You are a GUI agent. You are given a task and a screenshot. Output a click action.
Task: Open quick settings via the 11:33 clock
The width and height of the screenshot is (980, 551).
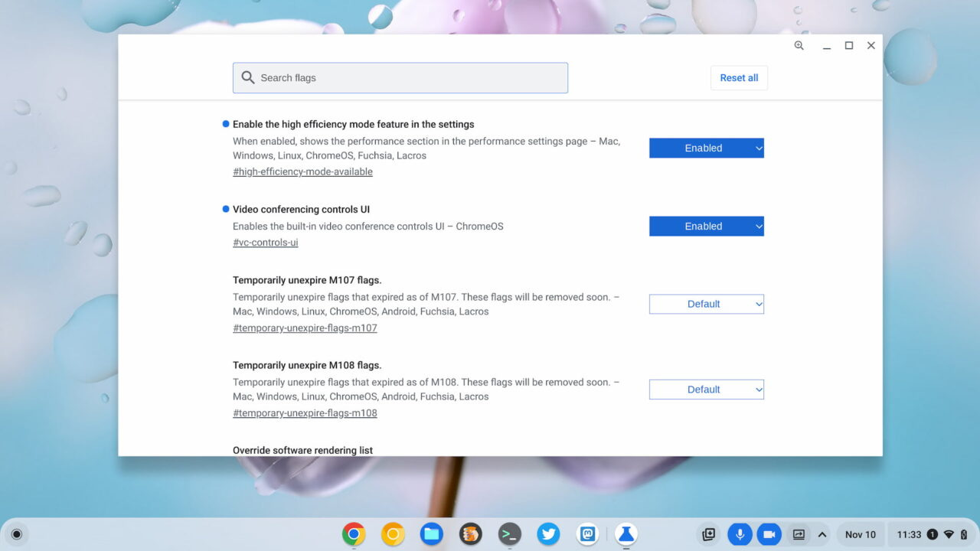click(909, 534)
